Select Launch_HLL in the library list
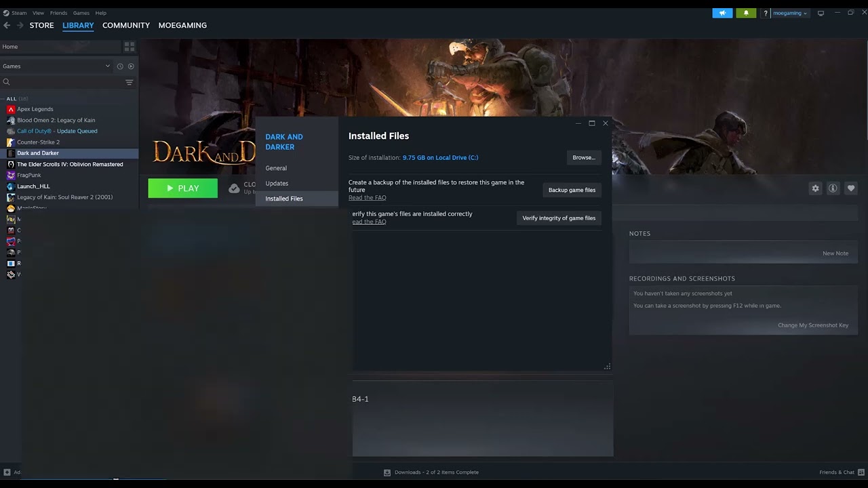 [x=69, y=186]
